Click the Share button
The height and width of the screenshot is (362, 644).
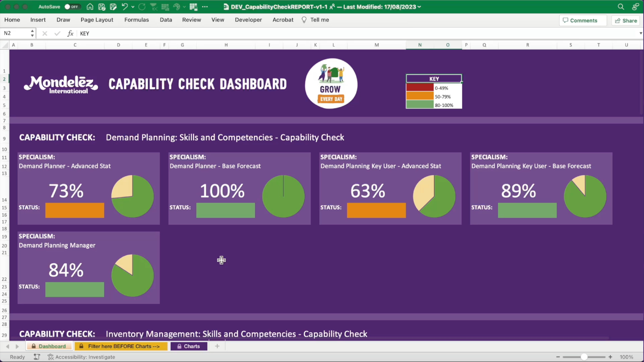click(626, 20)
